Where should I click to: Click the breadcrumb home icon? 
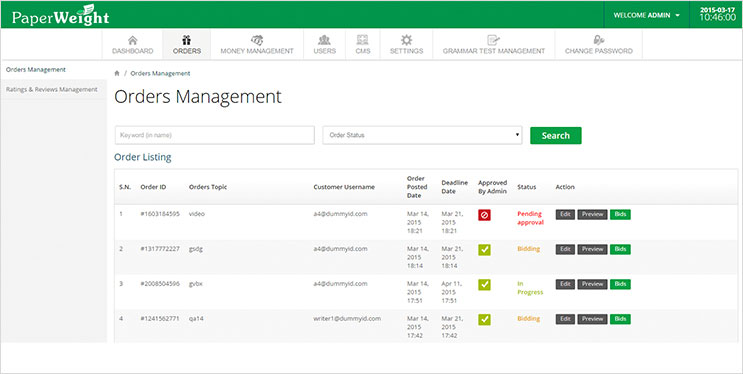[x=117, y=73]
